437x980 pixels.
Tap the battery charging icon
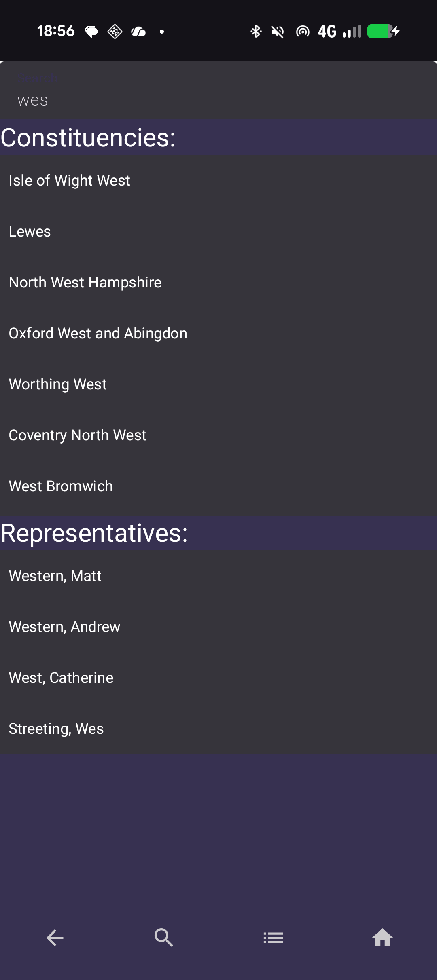[x=383, y=31]
